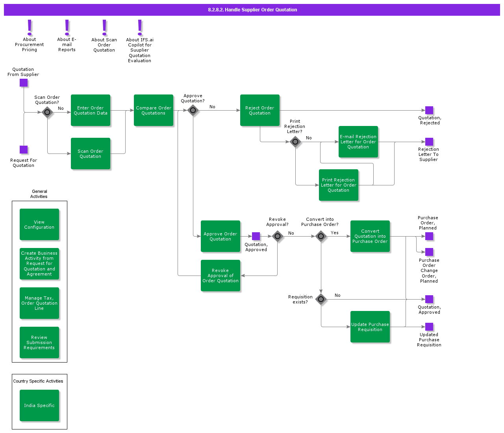Open Convert Quotation into Purchase Order activity
The width and height of the screenshot is (504, 433).
pos(370,236)
